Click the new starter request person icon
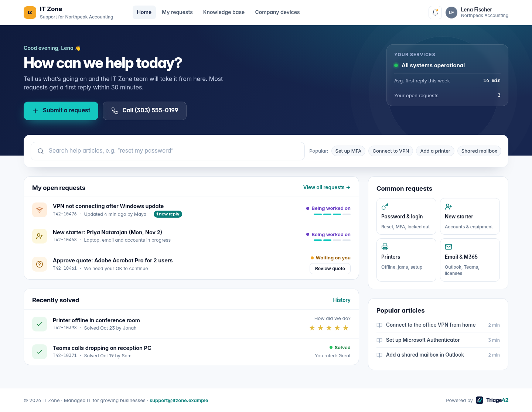This screenshot has width=532, height=412. [40, 236]
